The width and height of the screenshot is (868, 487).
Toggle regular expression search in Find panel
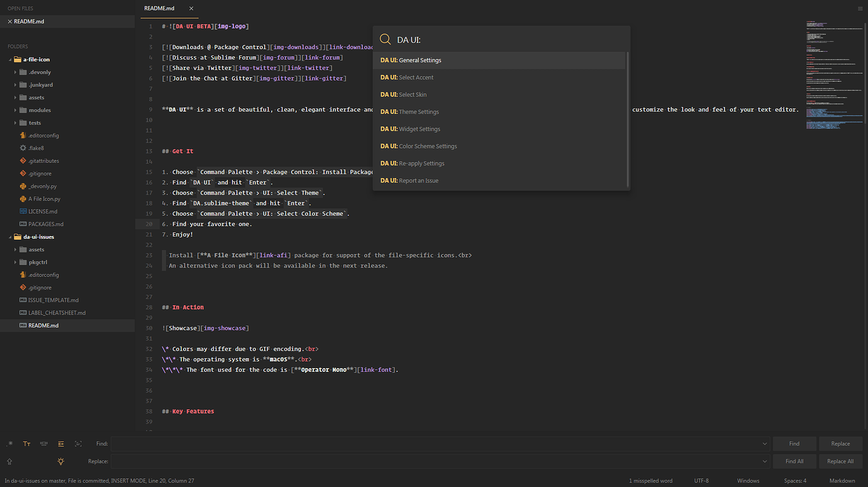[x=9, y=444]
